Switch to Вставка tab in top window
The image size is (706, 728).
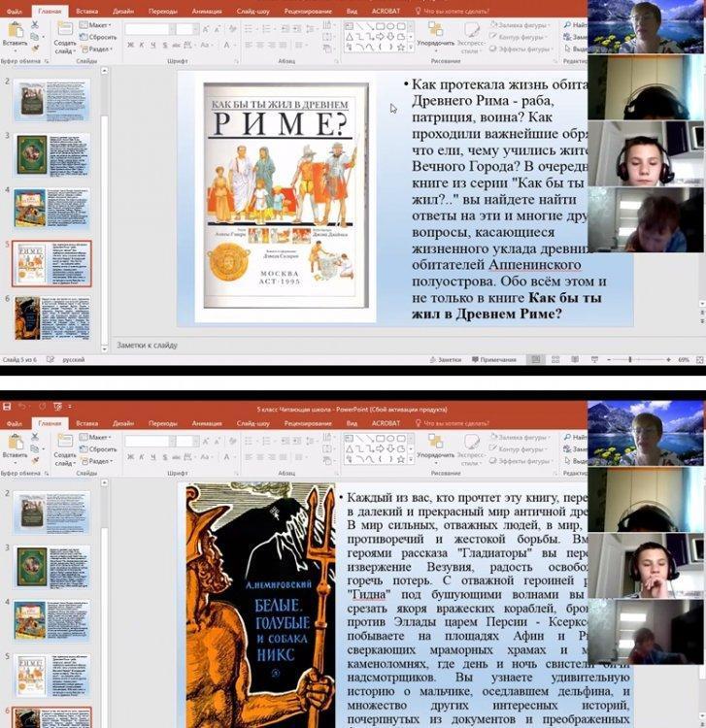point(86,11)
